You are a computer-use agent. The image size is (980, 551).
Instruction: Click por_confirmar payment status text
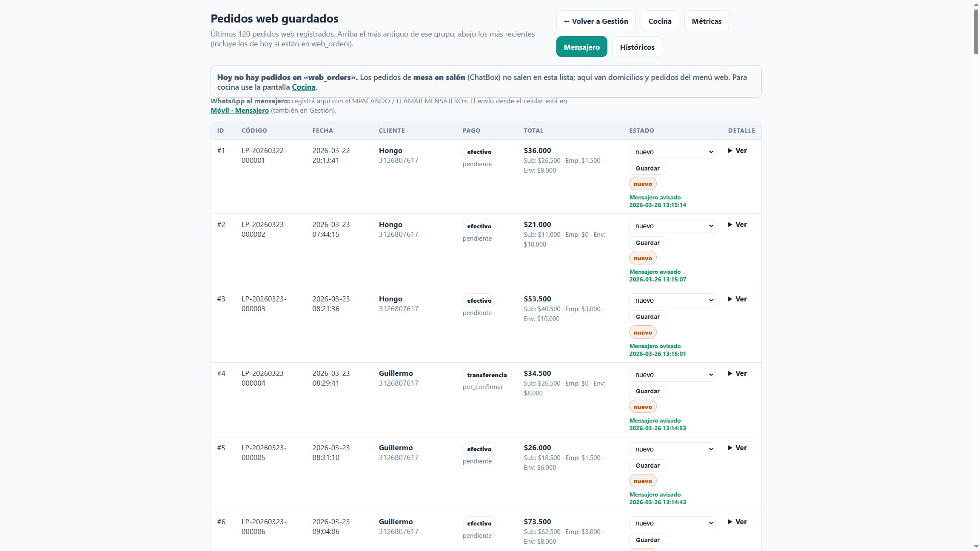click(483, 387)
